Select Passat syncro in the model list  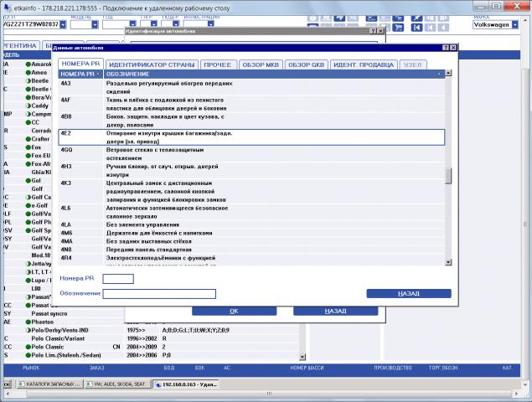pyautogui.click(x=49, y=314)
